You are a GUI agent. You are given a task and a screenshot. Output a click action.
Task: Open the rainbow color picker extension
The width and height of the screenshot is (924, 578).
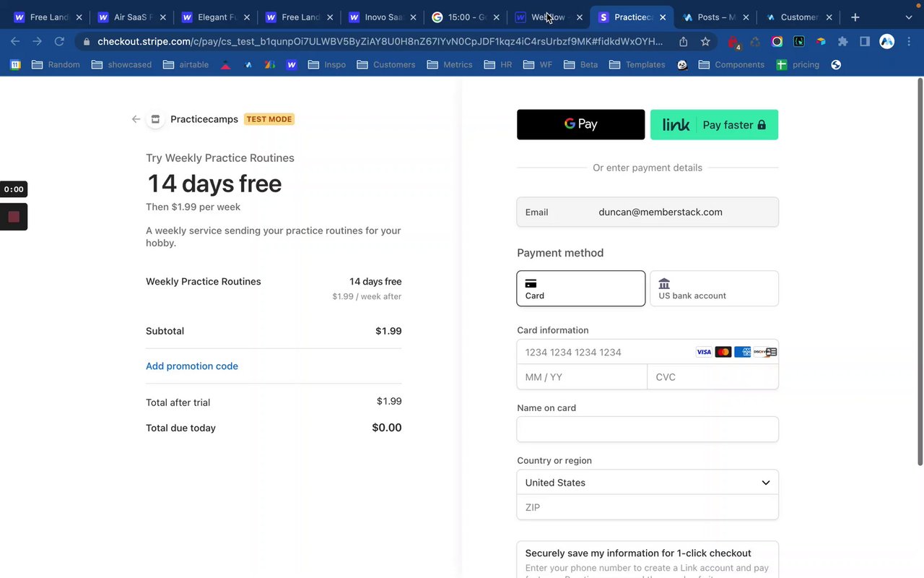(x=777, y=42)
